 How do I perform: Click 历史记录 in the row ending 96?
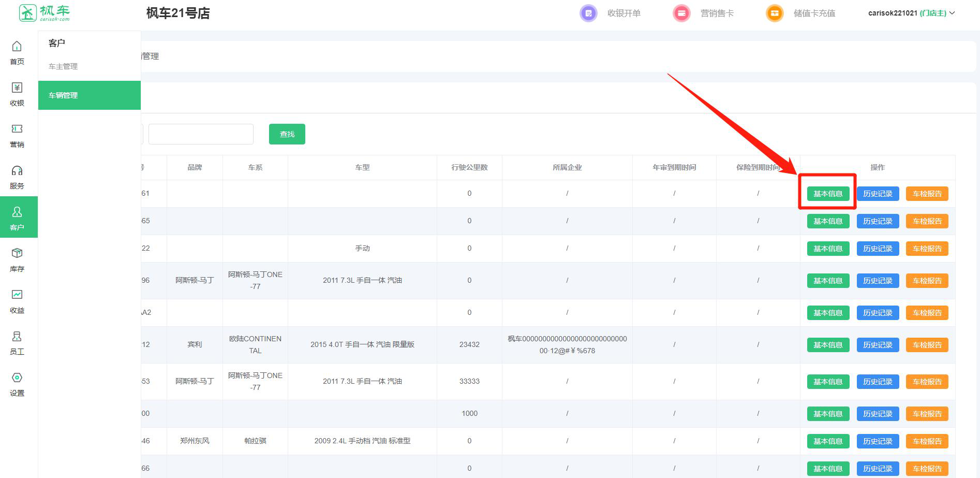878,281
